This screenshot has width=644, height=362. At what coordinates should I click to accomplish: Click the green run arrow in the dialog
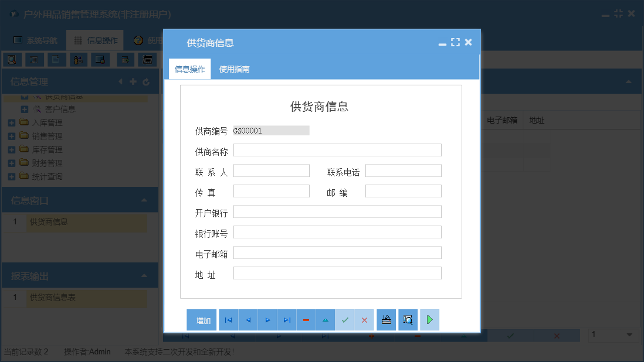point(429,320)
